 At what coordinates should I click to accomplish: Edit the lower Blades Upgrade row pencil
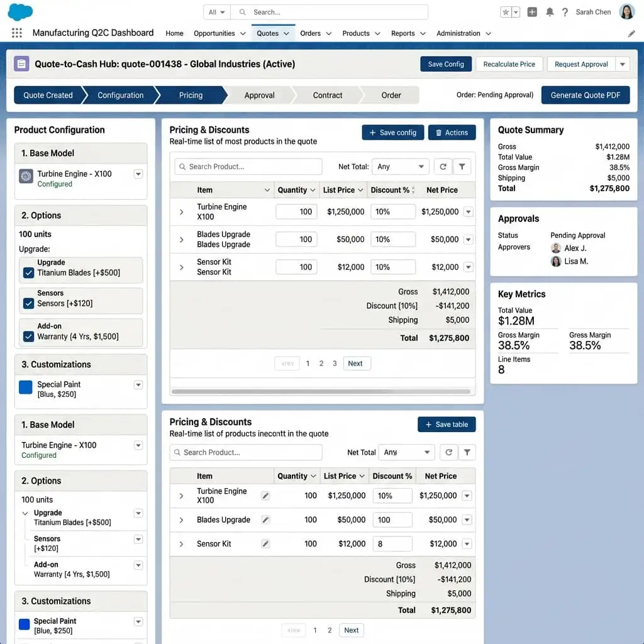[x=266, y=520]
